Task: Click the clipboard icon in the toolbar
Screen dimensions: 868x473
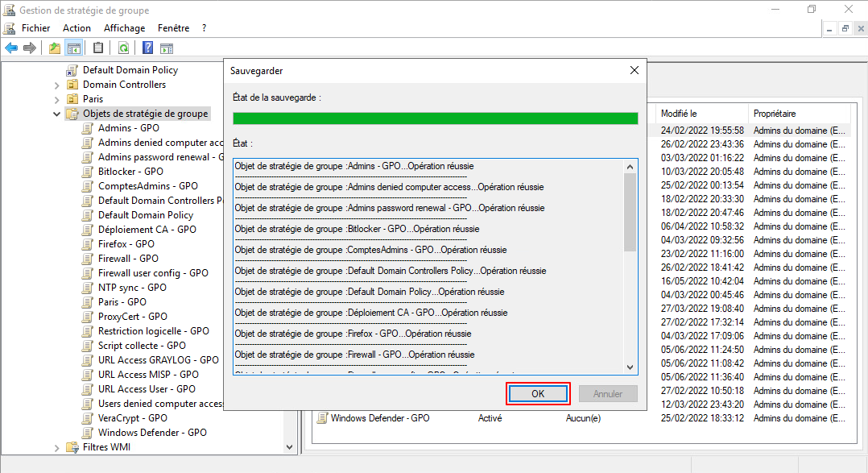Action: pyautogui.click(x=98, y=48)
